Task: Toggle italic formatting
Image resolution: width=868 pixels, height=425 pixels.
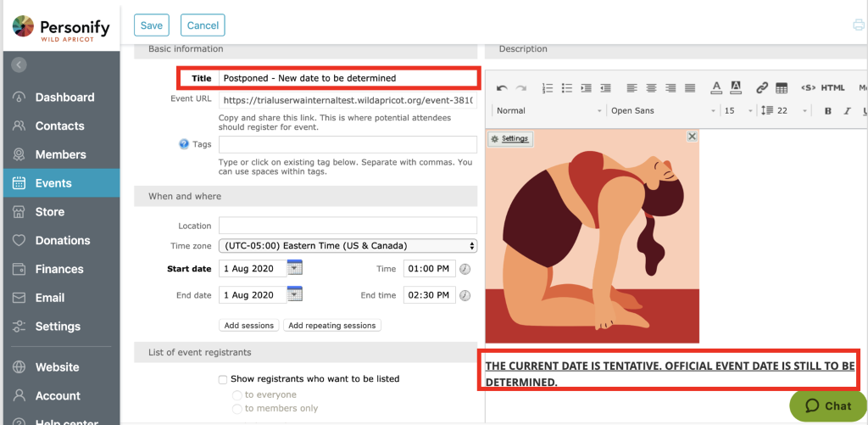Action: click(847, 111)
